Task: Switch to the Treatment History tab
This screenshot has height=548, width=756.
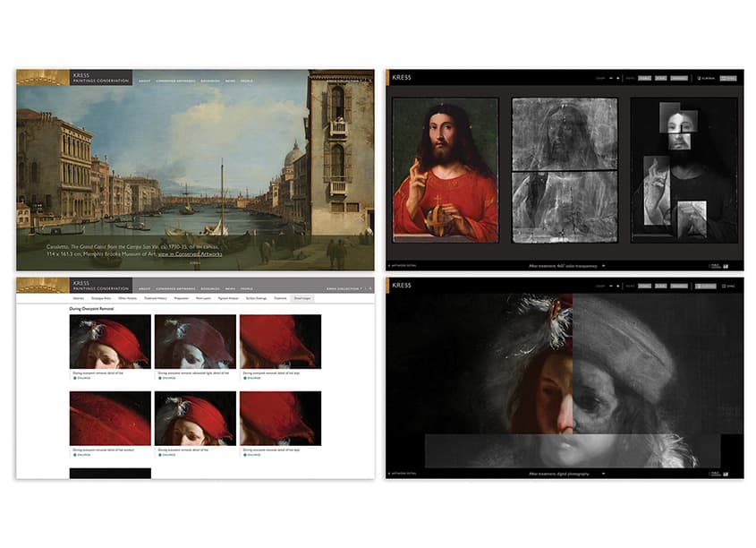Action: coord(156,298)
